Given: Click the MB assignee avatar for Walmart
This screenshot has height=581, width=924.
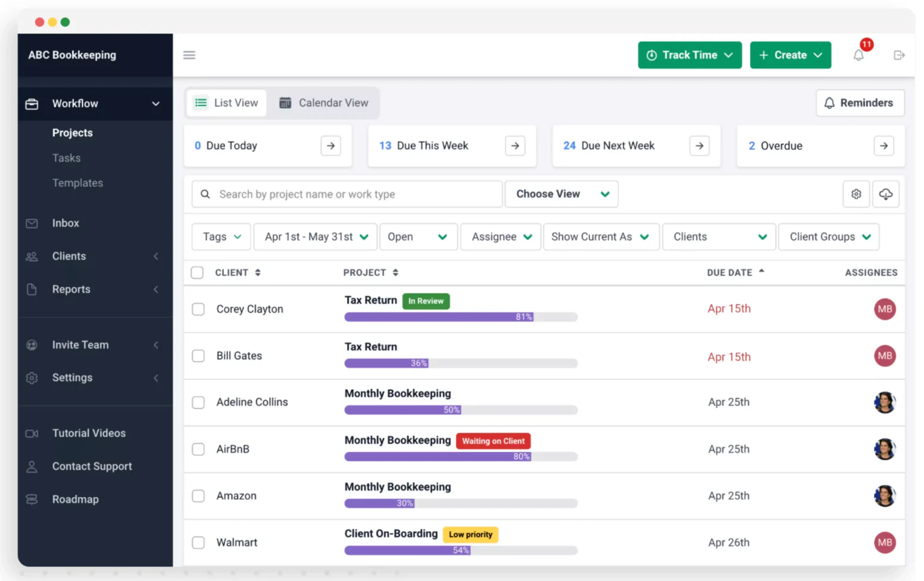Looking at the screenshot, I should coord(885,542).
